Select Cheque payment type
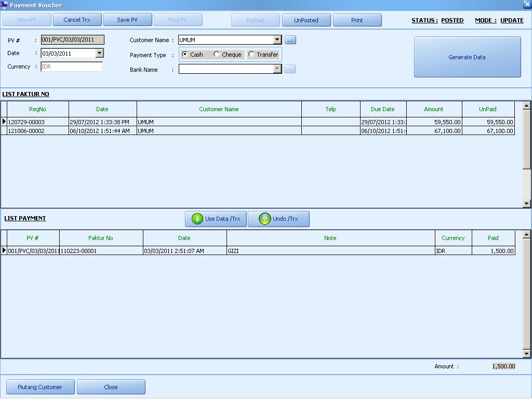Screen dimensions: 532x399 pyautogui.click(x=217, y=55)
